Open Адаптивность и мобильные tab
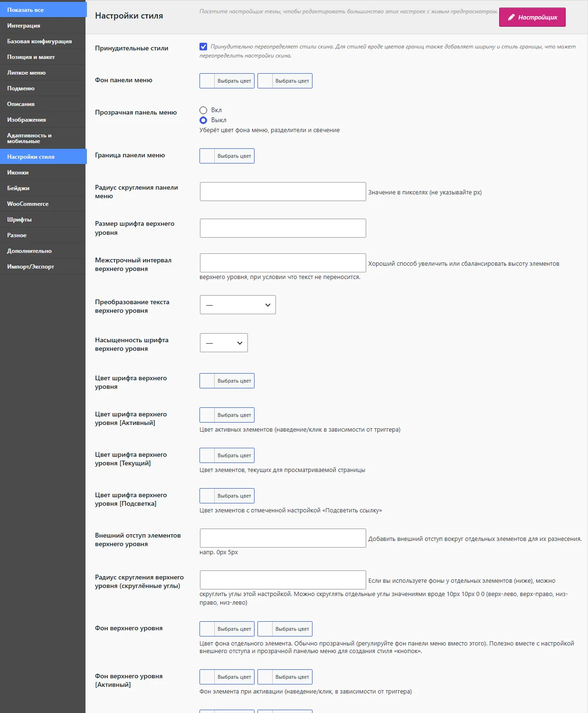 43,138
